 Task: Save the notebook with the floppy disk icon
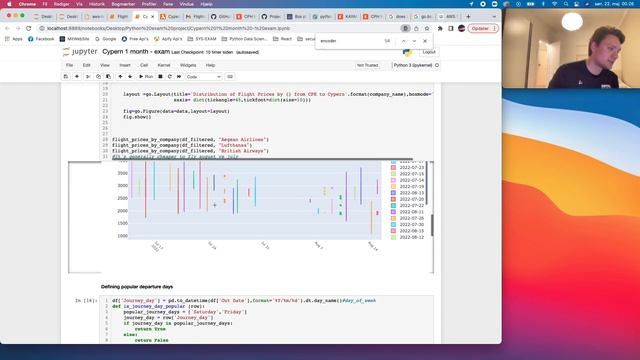click(66, 77)
